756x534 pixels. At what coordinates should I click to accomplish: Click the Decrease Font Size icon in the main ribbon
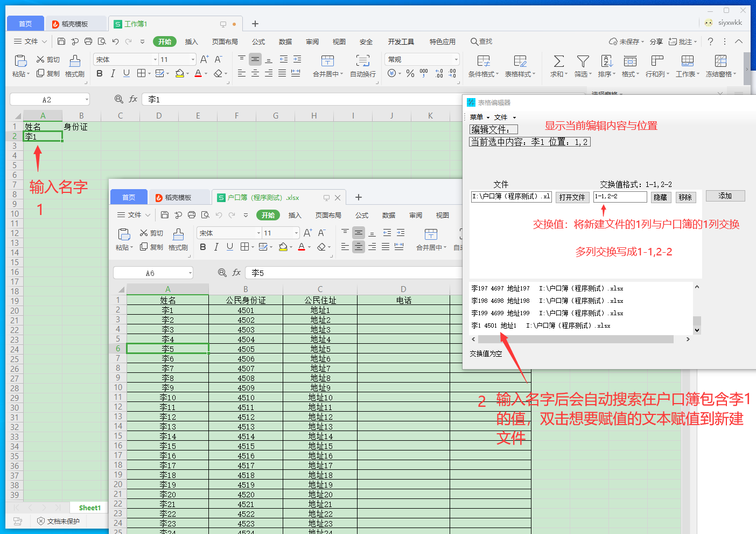coord(218,59)
